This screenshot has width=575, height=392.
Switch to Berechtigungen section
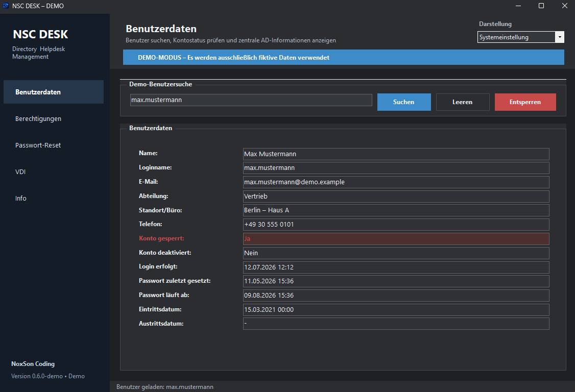click(54, 118)
